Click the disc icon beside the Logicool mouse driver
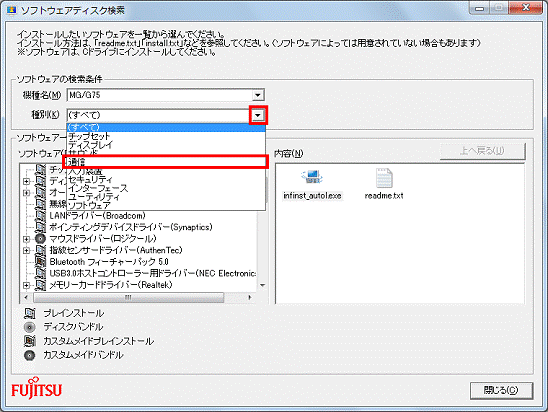The width and height of the screenshot is (548, 412). (x=41, y=239)
